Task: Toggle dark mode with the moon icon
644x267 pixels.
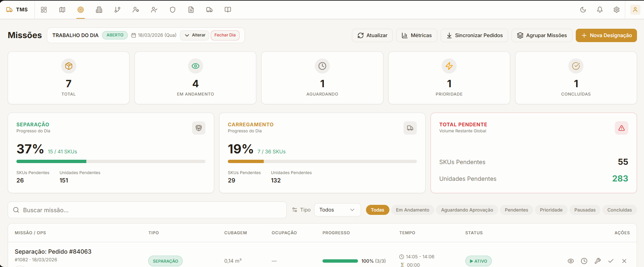Action: (x=583, y=10)
